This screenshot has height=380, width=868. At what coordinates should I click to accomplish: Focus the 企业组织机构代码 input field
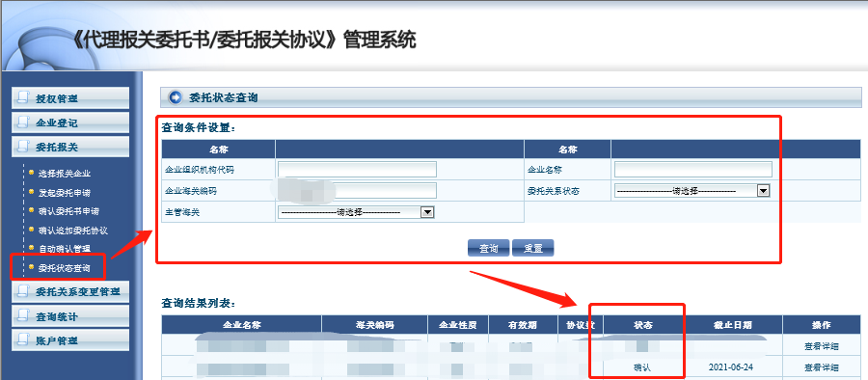(x=357, y=170)
